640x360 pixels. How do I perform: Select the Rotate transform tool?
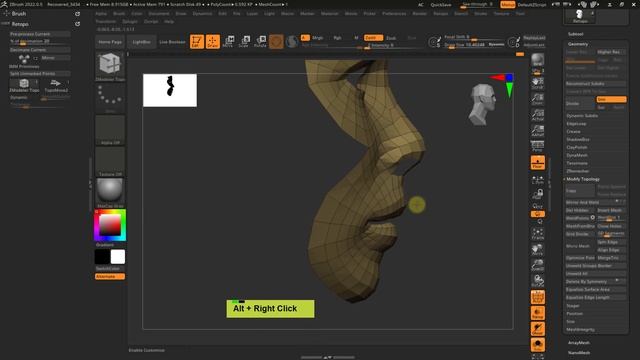pyautogui.click(x=260, y=41)
